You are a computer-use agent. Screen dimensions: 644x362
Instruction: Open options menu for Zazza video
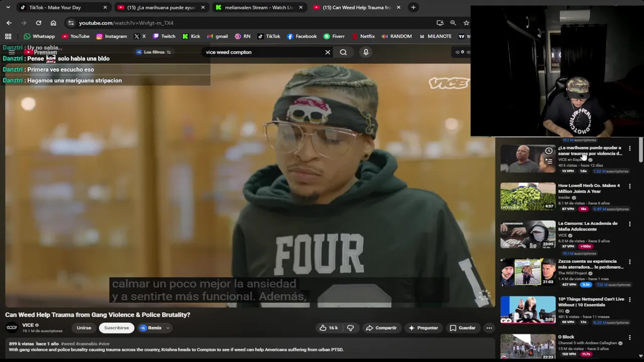tap(629, 262)
